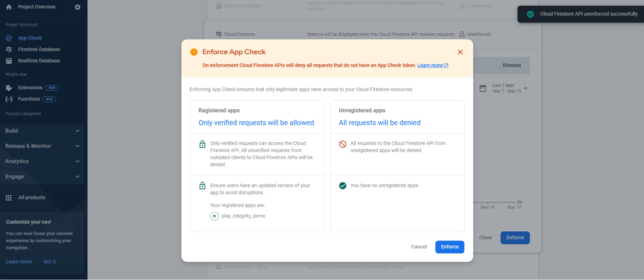Screen dimensions: 644x280
Task: Click the Extensions puzzle icon
Action: tap(9, 88)
